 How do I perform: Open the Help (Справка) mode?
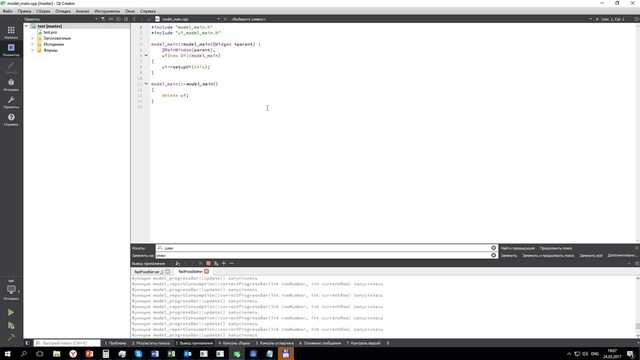pyautogui.click(x=11, y=120)
